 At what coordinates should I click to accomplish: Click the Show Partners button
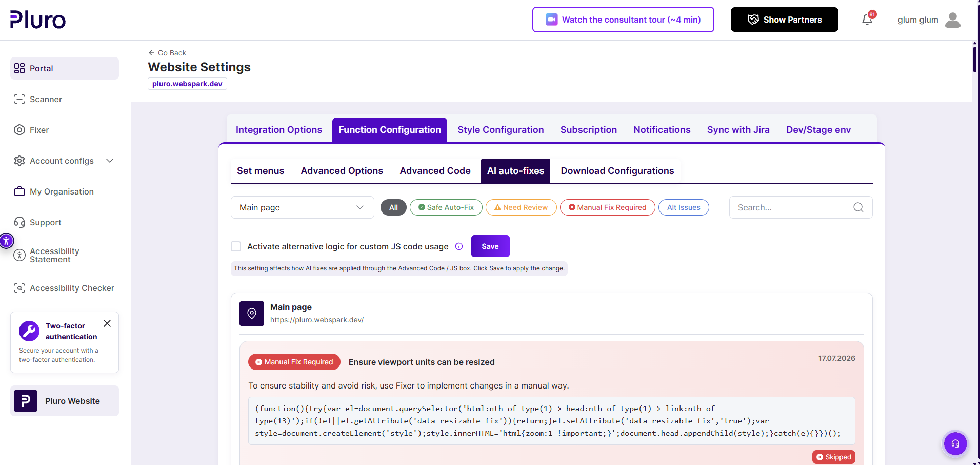[785, 20]
